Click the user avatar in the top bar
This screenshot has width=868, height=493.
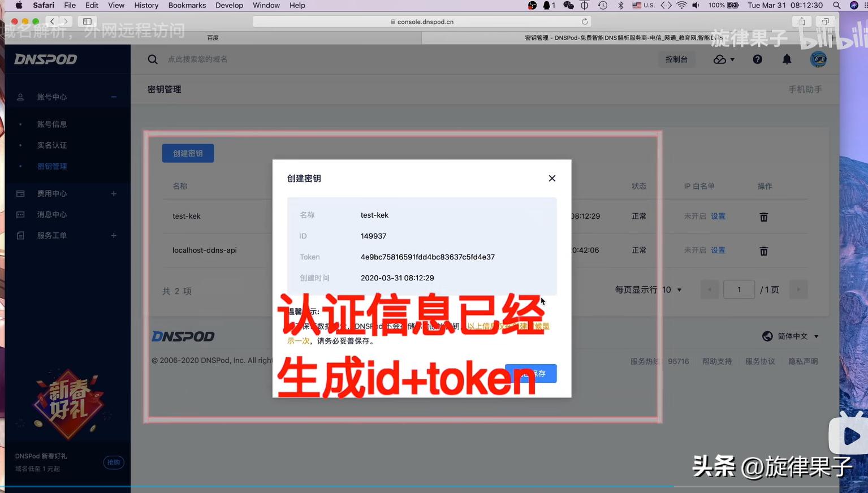[818, 59]
